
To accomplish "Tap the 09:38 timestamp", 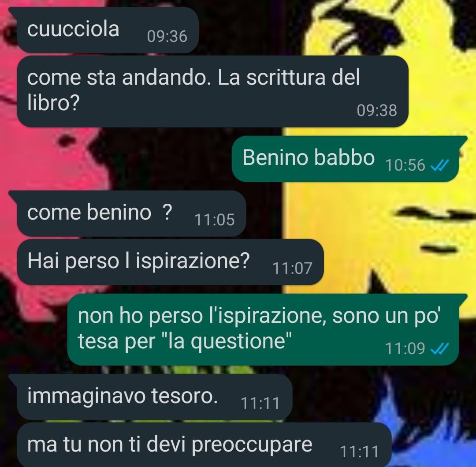I will point(377,111).
